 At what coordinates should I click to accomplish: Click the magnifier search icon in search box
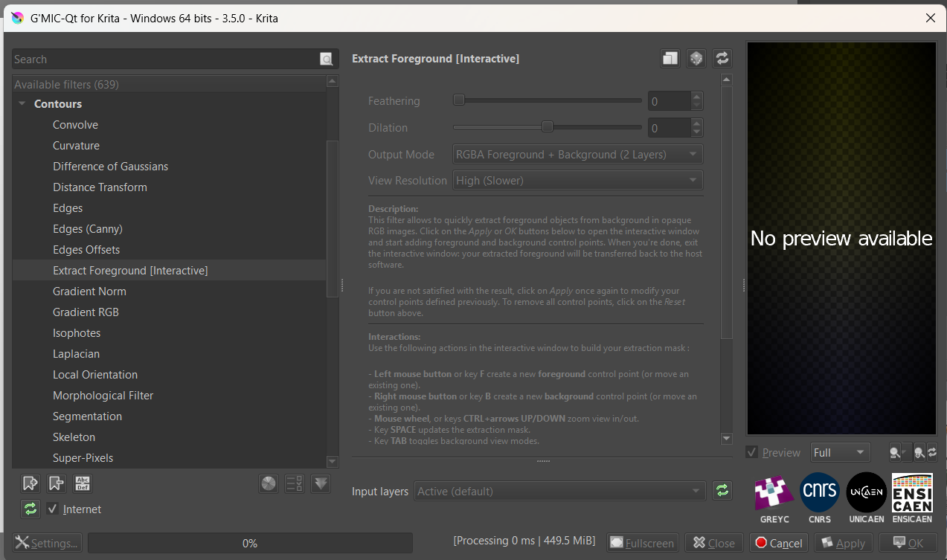point(327,59)
